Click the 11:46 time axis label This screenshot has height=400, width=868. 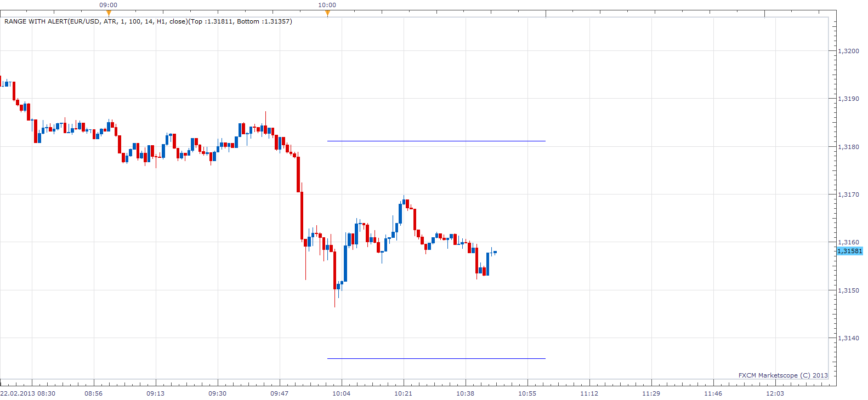pyautogui.click(x=713, y=393)
